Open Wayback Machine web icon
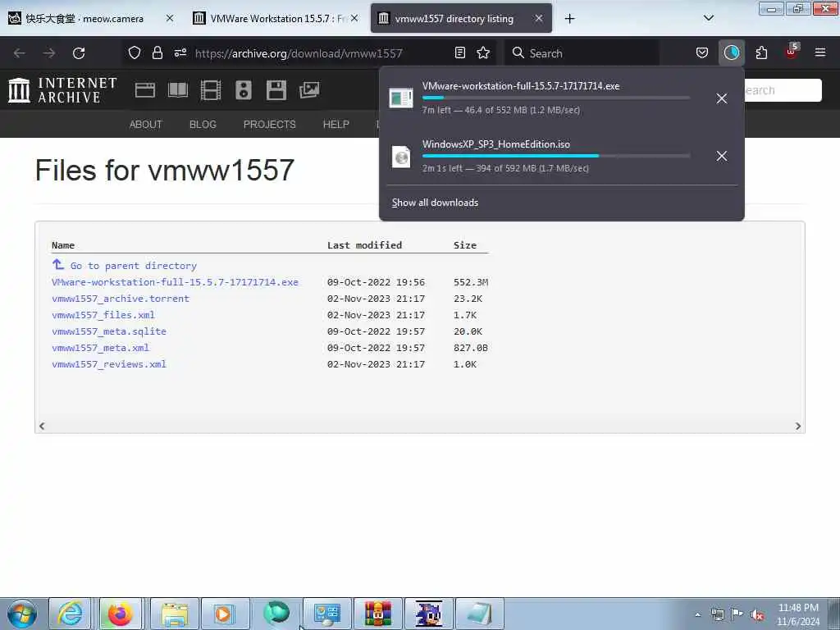This screenshot has height=630, width=840. [144, 90]
